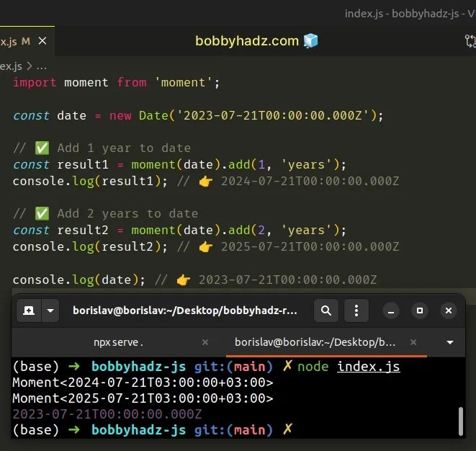Open the new tab dropdown arrow in terminal
476x451 pixels.
pyautogui.click(x=50, y=311)
